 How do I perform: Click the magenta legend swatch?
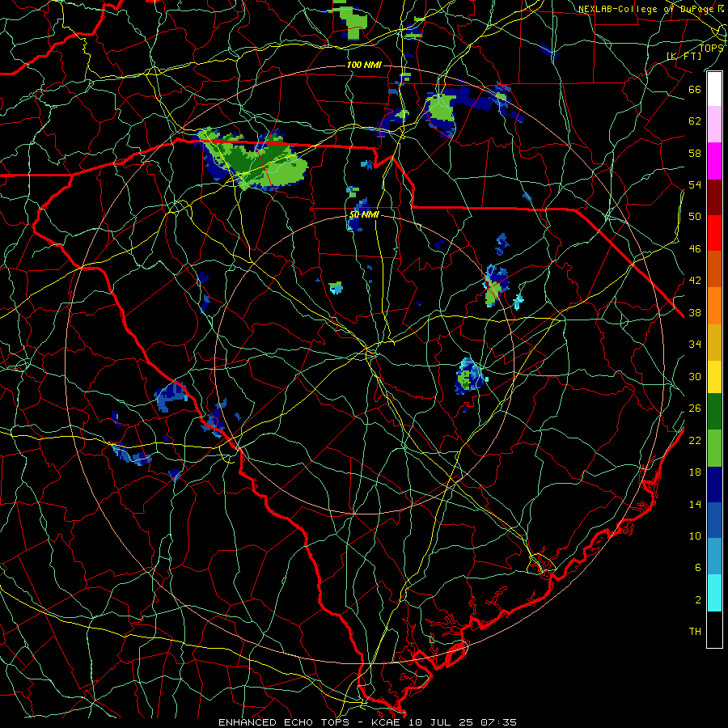(714, 161)
